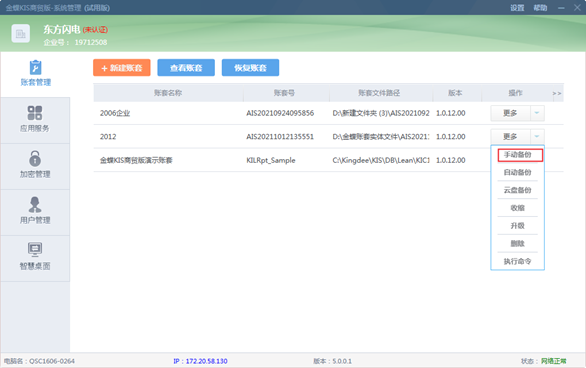Select 删除 from the dropdown menu

click(x=517, y=244)
